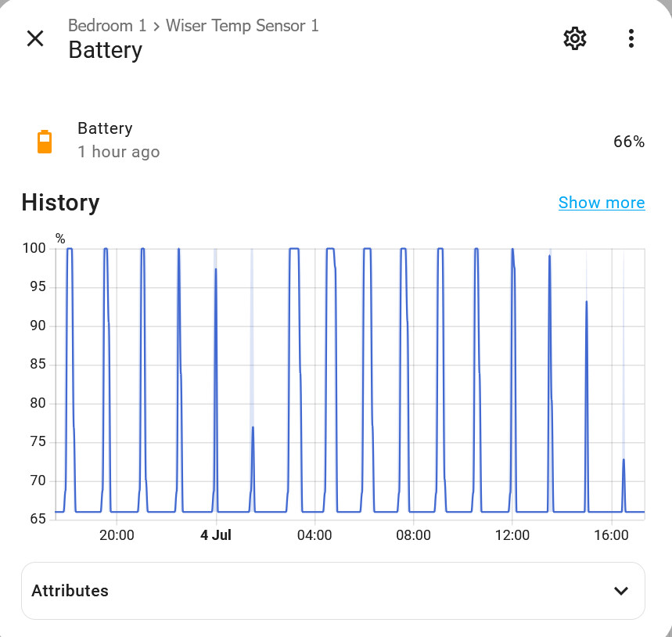This screenshot has height=637, width=672.
Task: Click the orange battery icon
Action: pyautogui.click(x=45, y=142)
